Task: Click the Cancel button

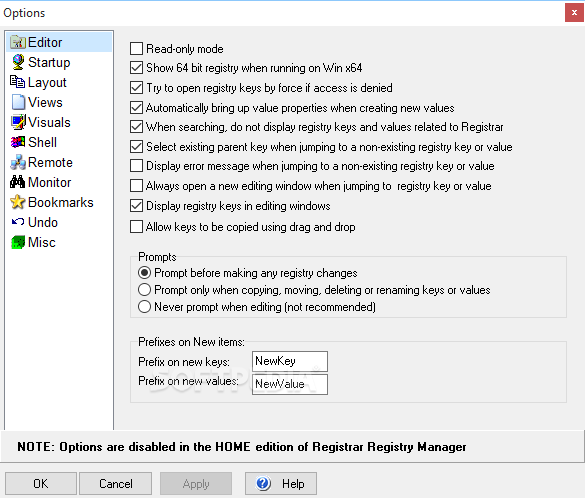Action: 116,483
